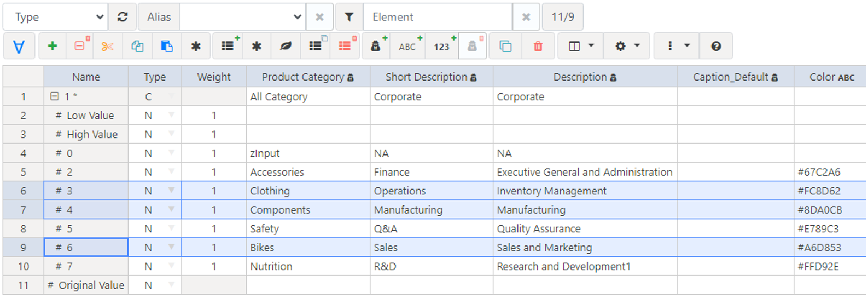Add text attribute with ABC plus icon
Image resolution: width=868 pixels, height=298 pixels.
(x=409, y=47)
